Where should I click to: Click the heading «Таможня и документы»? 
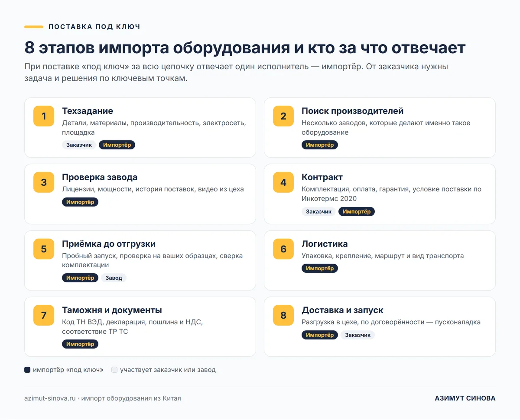tap(112, 310)
